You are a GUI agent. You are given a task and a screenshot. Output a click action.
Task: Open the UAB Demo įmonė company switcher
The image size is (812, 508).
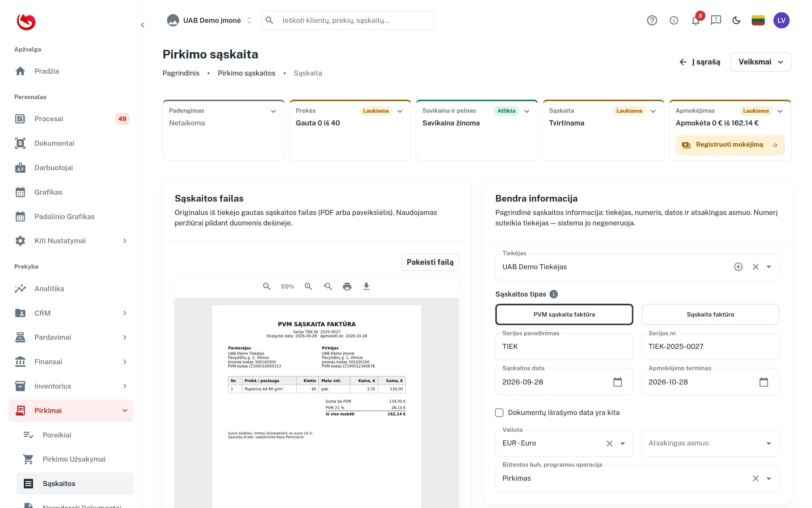click(x=209, y=21)
